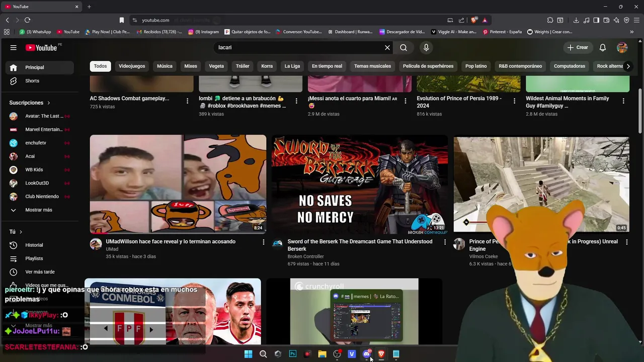Click the YouTube logo
644x362 pixels.
pos(42,47)
